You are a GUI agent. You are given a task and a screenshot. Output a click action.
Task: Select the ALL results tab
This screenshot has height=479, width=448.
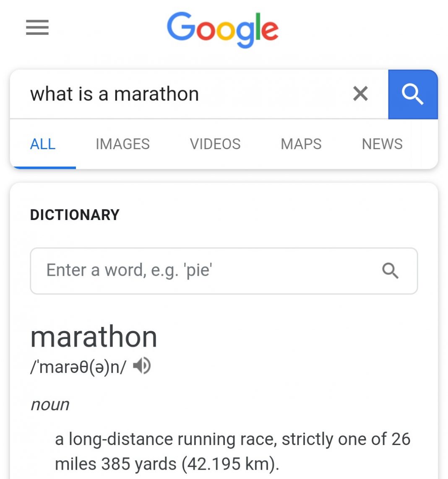[43, 144]
